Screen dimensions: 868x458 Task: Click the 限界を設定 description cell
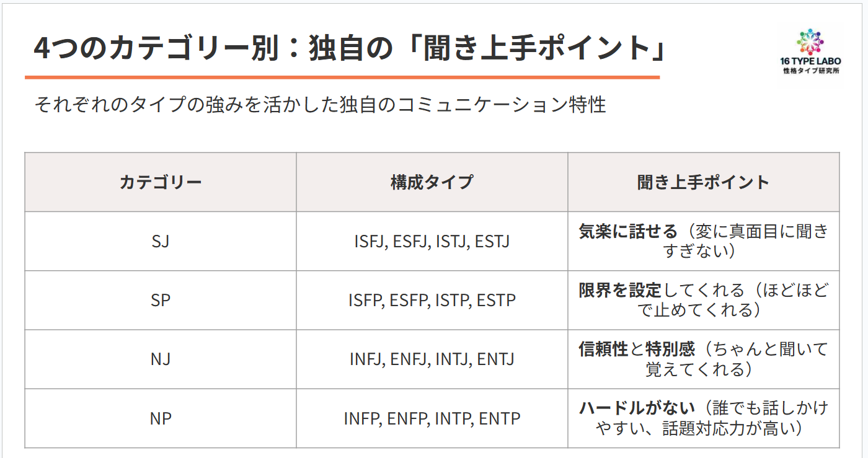703,301
